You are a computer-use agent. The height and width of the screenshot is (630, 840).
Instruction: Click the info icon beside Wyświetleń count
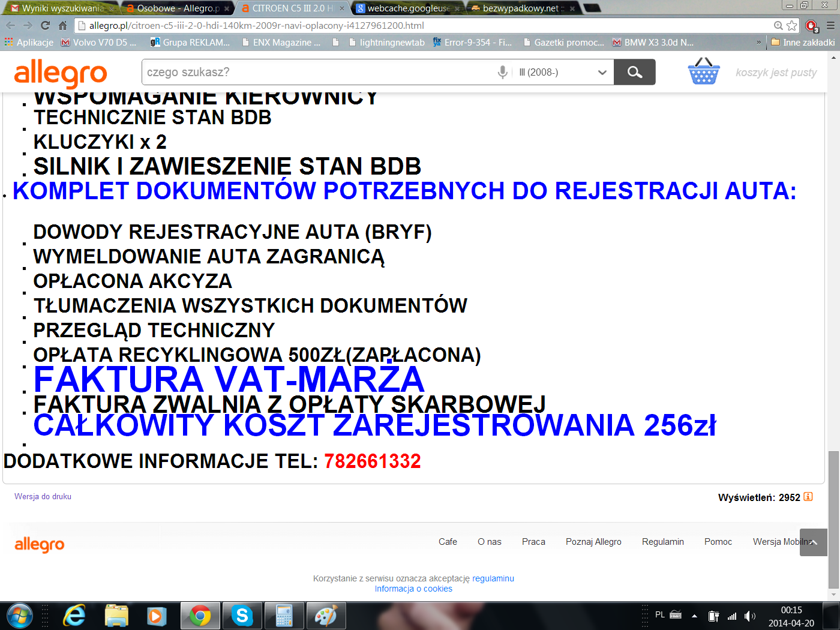[x=808, y=497]
